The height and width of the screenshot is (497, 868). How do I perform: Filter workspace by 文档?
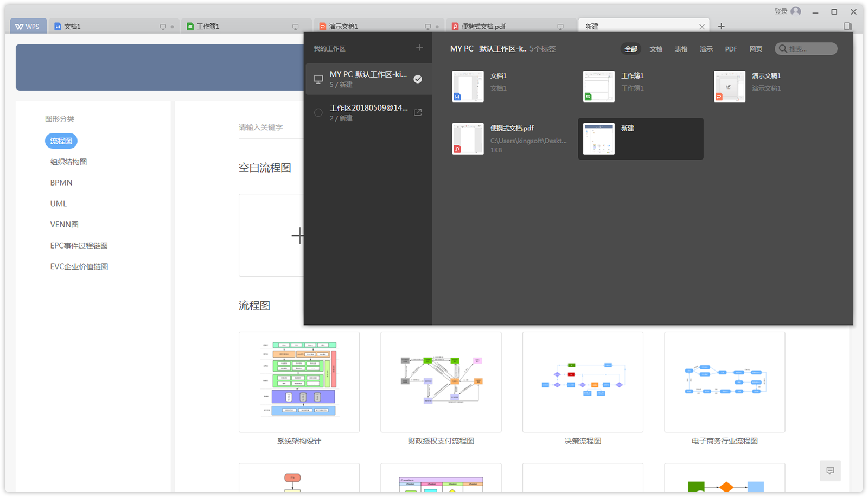click(x=656, y=49)
